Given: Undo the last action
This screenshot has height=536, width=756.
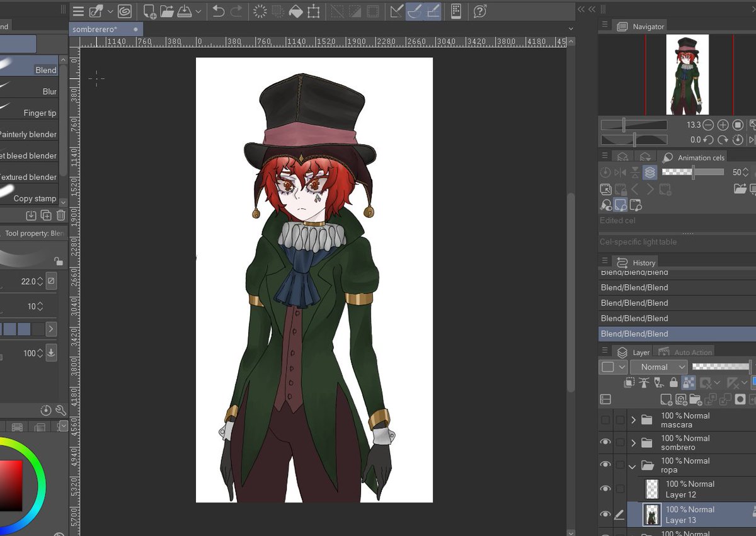Looking at the screenshot, I should pyautogui.click(x=219, y=11).
